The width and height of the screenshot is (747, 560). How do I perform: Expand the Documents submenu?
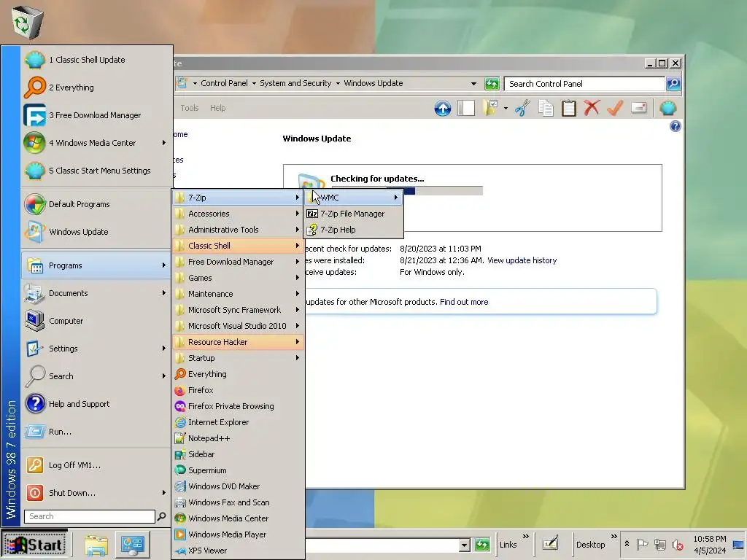(97, 293)
